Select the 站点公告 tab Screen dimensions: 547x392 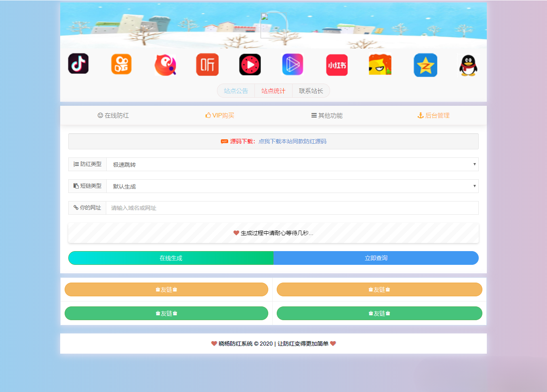pyautogui.click(x=236, y=90)
